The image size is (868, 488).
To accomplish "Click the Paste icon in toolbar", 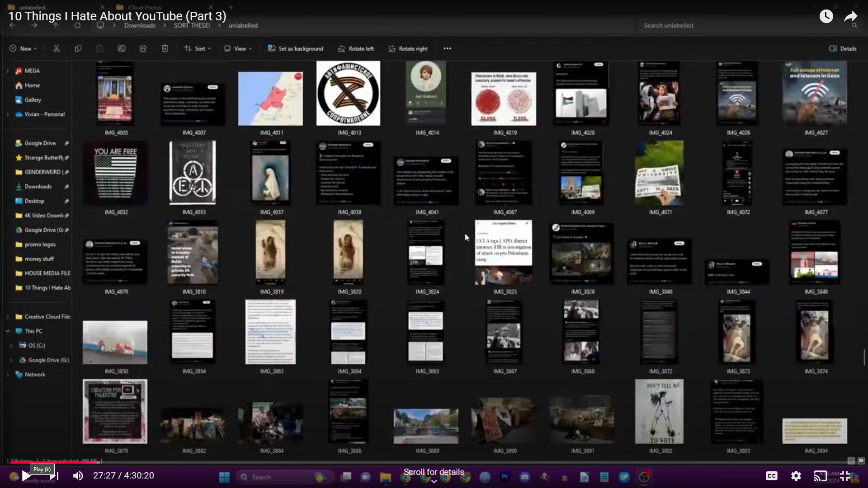I will click(100, 48).
